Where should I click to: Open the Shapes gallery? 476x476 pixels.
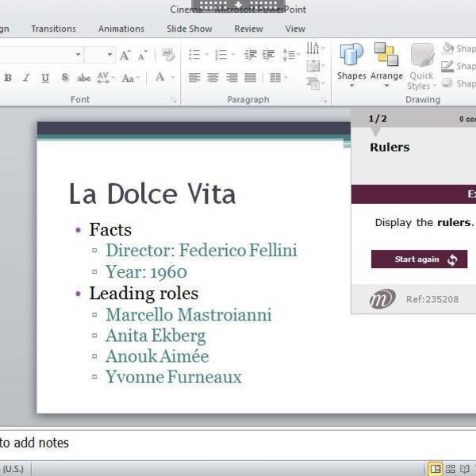351,65
